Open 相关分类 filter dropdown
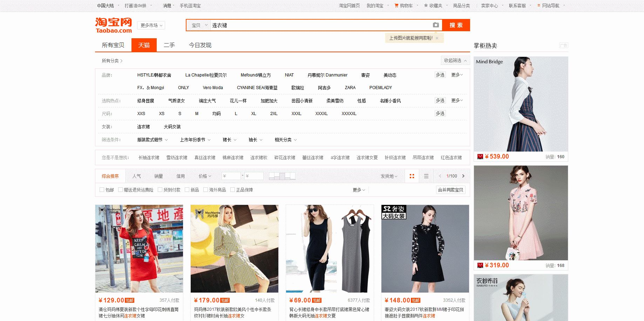644x321 pixels. (x=286, y=140)
